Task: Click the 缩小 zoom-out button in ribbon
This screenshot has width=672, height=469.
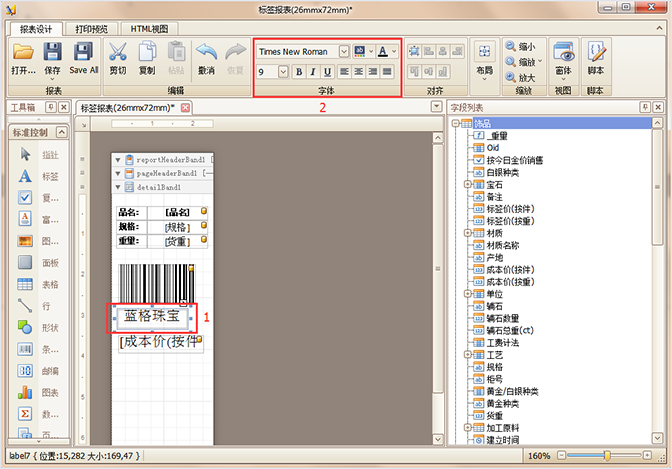Action: click(x=519, y=46)
